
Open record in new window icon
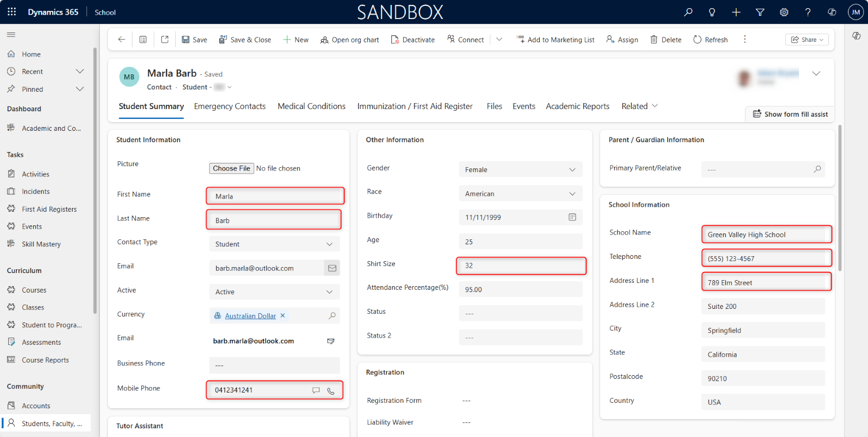point(165,40)
